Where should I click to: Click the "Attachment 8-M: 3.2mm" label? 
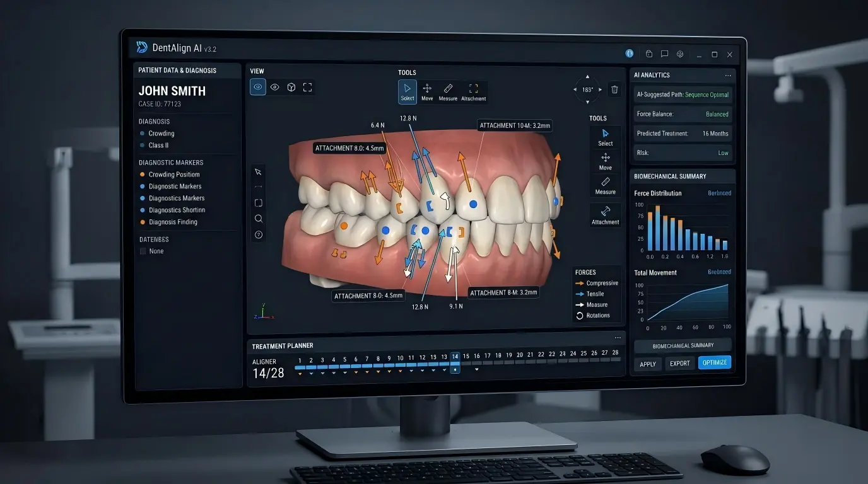click(503, 292)
